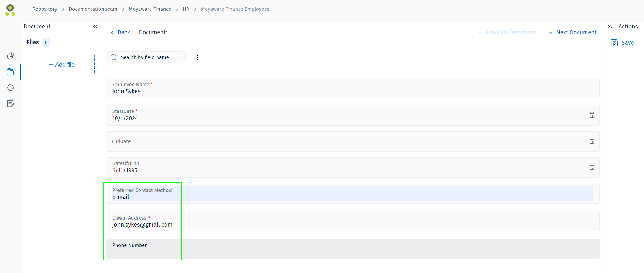Open the EndDate calendar picker icon
Viewport: 644px width, 273px height.
[592, 141]
